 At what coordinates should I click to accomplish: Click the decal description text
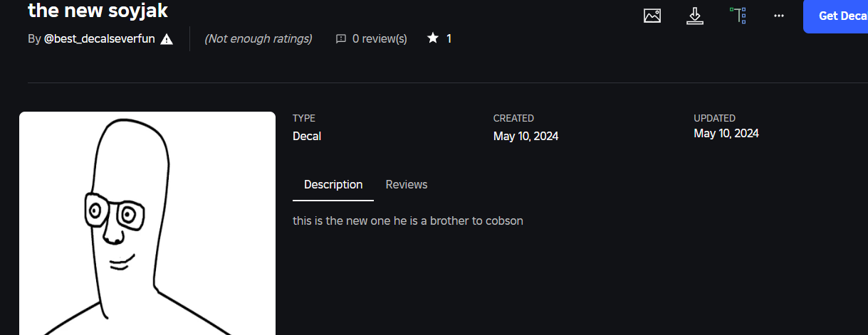pyautogui.click(x=408, y=221)
